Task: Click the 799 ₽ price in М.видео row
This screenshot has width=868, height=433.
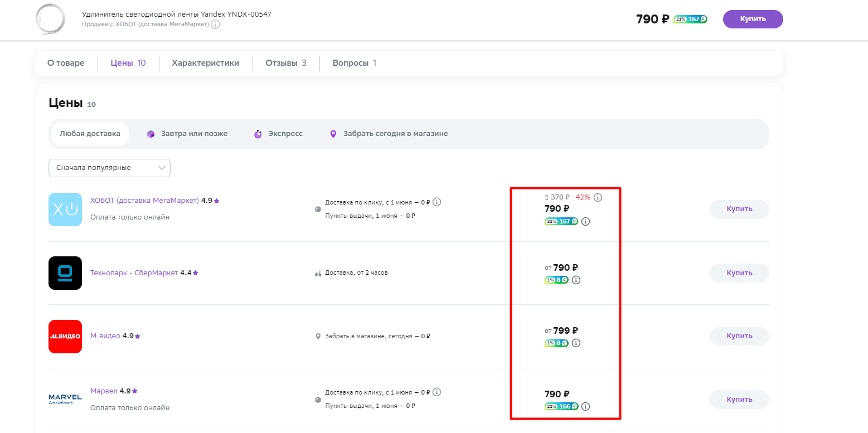Action: [565, 330]
